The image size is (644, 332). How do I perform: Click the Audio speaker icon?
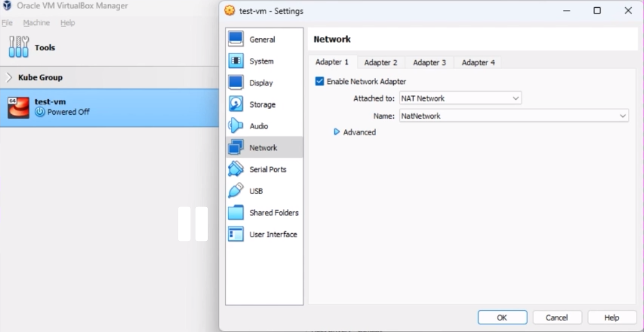(236, 126)
